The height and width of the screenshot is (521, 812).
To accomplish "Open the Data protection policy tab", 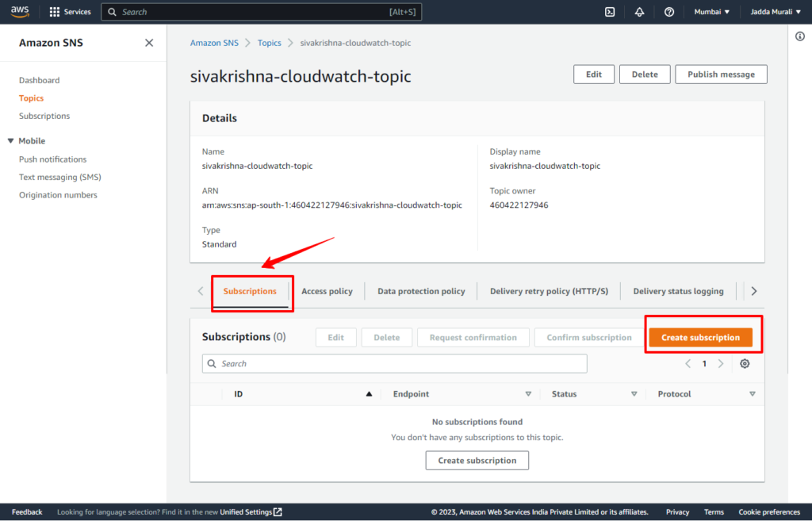I will [421, 291].
